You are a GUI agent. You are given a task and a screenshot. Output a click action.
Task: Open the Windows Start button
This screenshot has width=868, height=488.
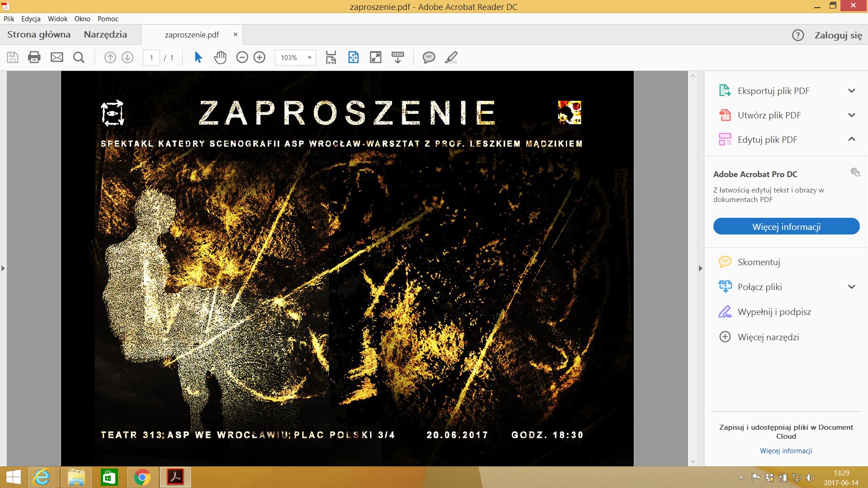(13, 477)
